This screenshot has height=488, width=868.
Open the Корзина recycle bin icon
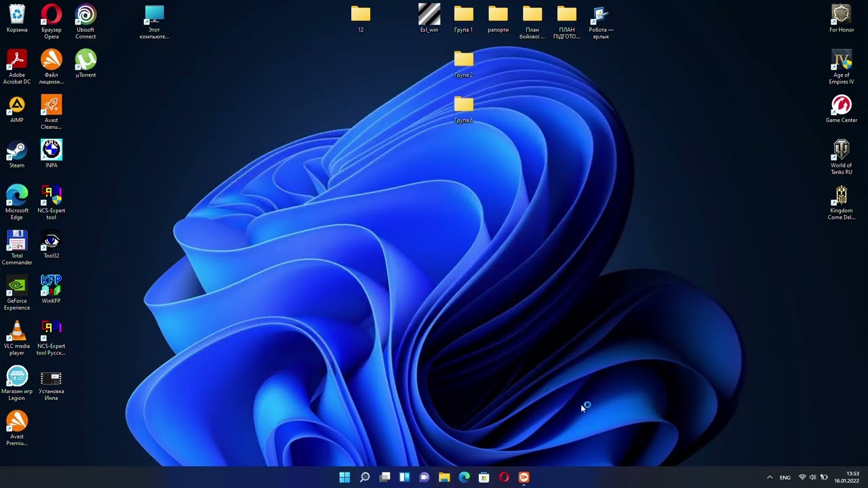pos(17,18)
